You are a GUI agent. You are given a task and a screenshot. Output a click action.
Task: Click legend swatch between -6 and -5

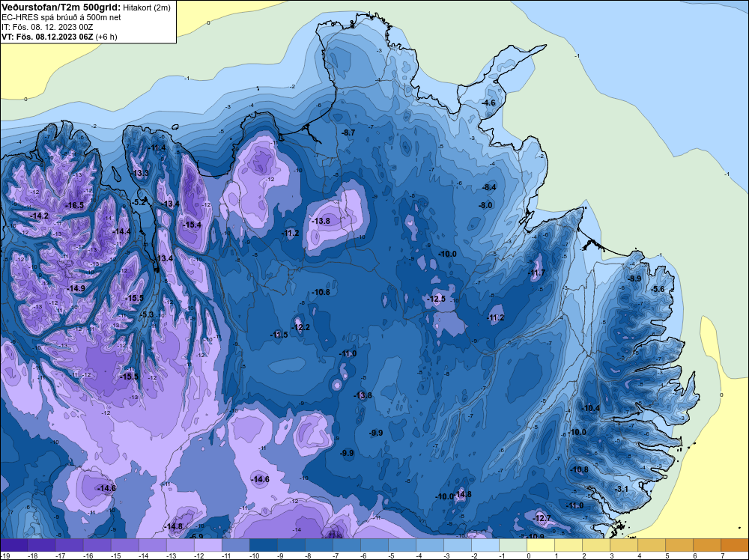point(374,545)
